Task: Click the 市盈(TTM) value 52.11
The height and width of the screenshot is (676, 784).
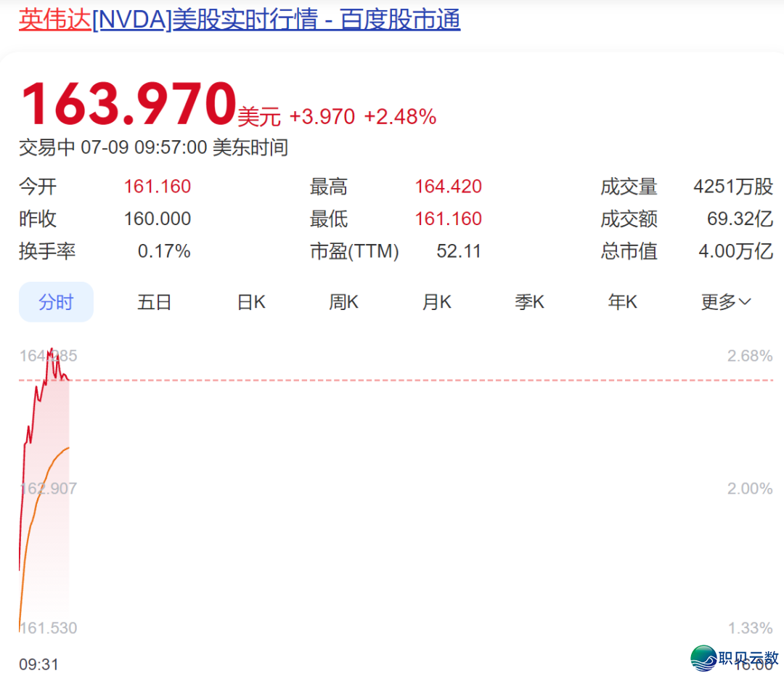Action: [459, 251]
